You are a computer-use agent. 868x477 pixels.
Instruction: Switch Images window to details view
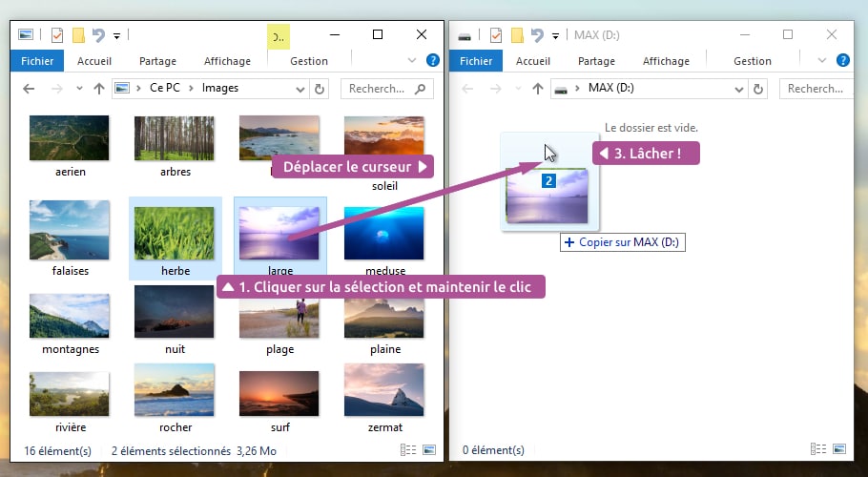[408, 449]
